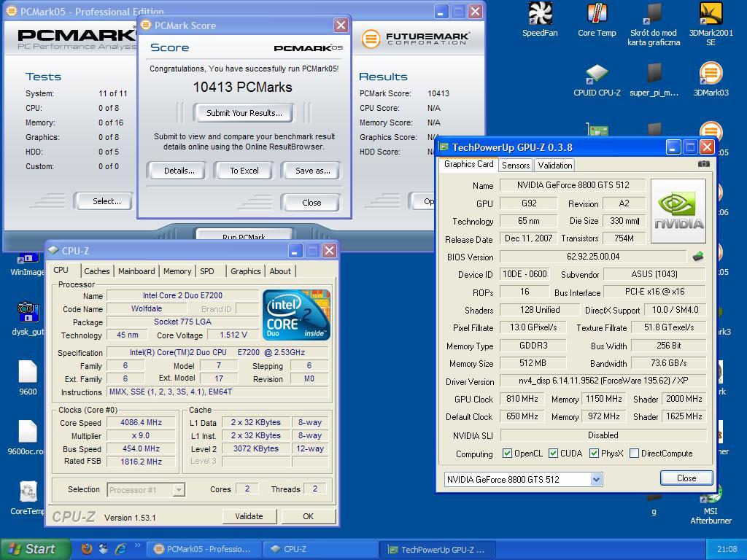Screen dimensions: 747x560
Task: Launch Internet Explorer from quick launch
Action: (120, 548)
